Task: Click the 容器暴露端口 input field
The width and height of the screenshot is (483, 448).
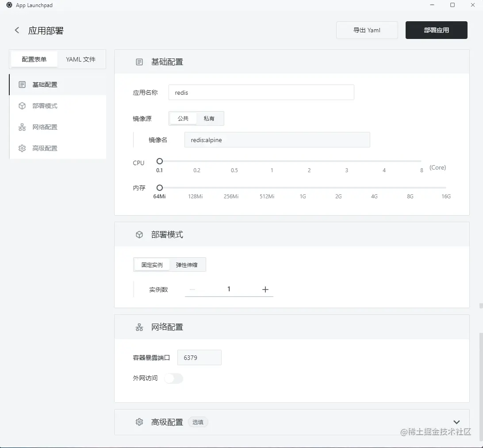Action: pyautogui.click(x=199, y=357)
